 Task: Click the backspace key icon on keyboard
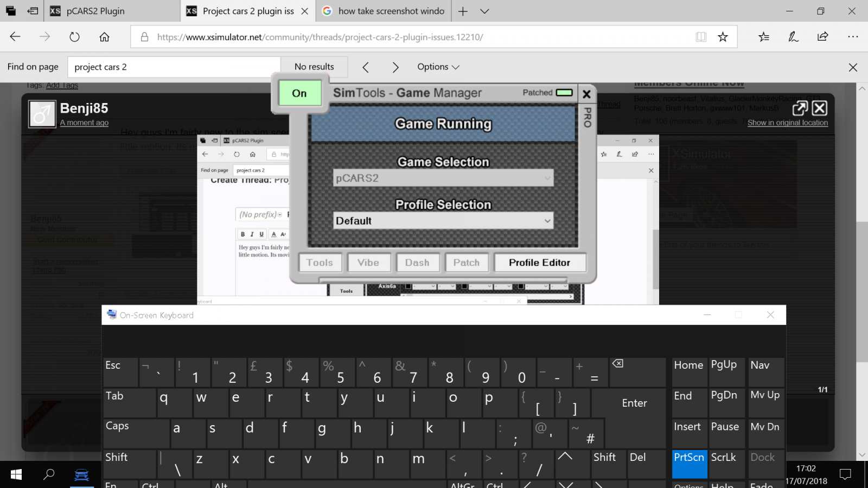tap(637, 372)
